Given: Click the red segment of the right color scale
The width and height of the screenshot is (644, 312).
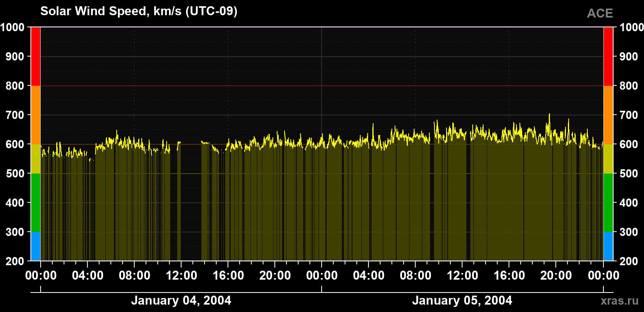Looking at the screenshot, I should point(608,57).
